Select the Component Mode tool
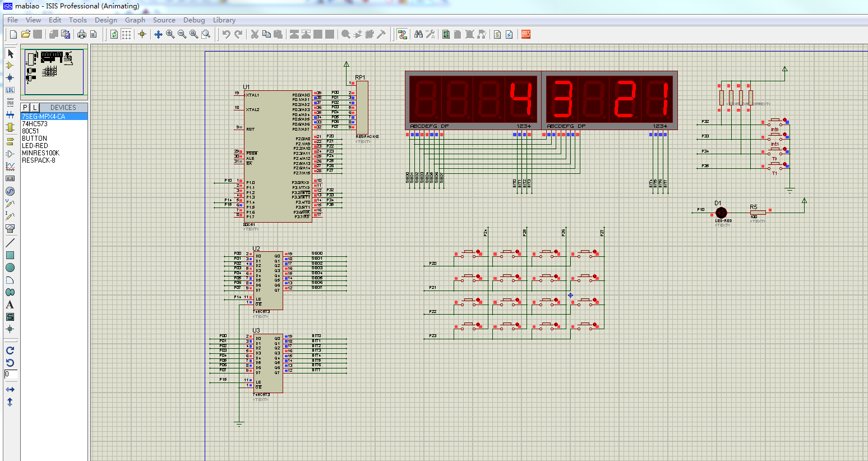The height and width of the screenshot is (461, 868). click(10, 66)
